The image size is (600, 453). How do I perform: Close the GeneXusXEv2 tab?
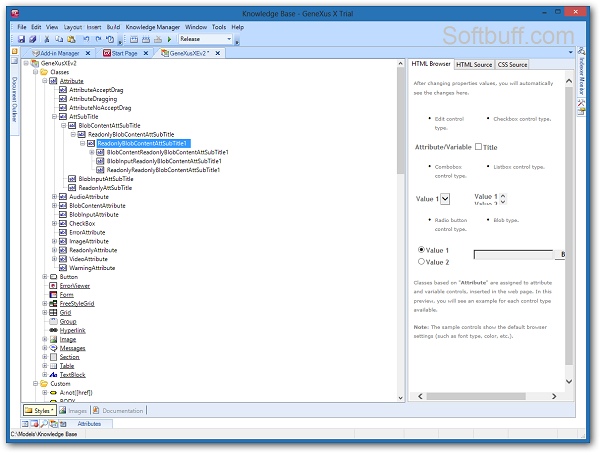click(218, 53)
